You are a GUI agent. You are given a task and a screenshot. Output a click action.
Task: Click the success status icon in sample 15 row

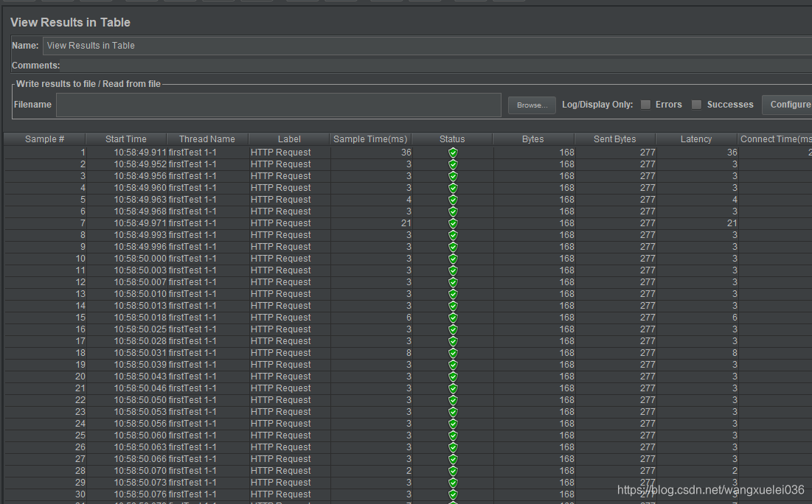[x=453, y=318]
